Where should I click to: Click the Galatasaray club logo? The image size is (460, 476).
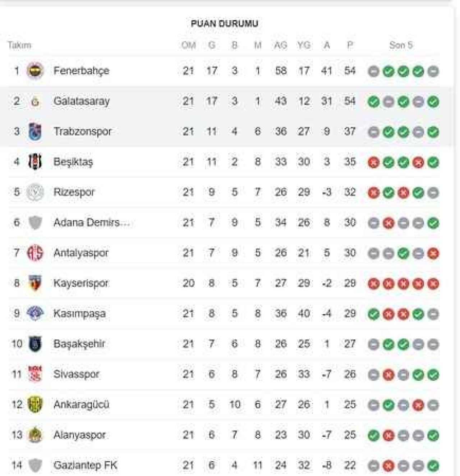pos(35,102)
